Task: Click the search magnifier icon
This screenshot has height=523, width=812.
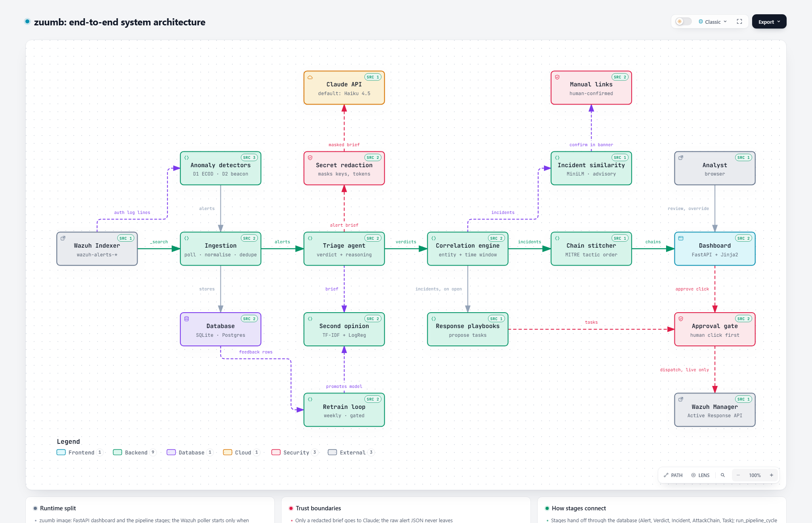Action: point(723,475)
